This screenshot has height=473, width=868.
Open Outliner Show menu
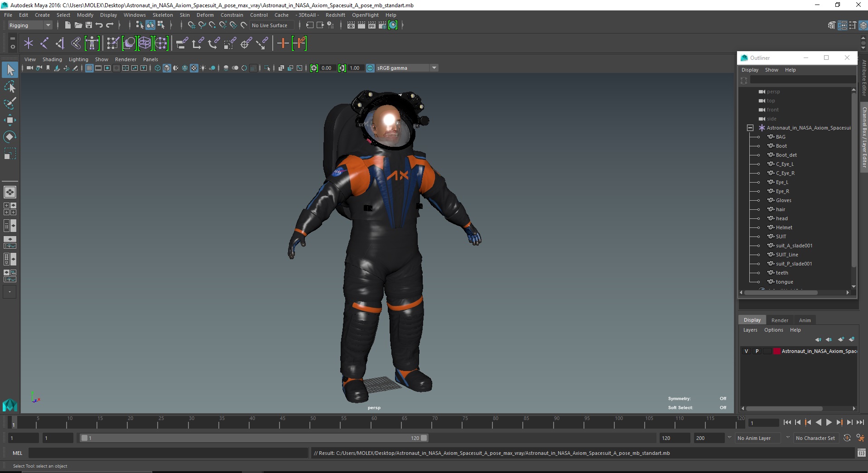(772, 70)
